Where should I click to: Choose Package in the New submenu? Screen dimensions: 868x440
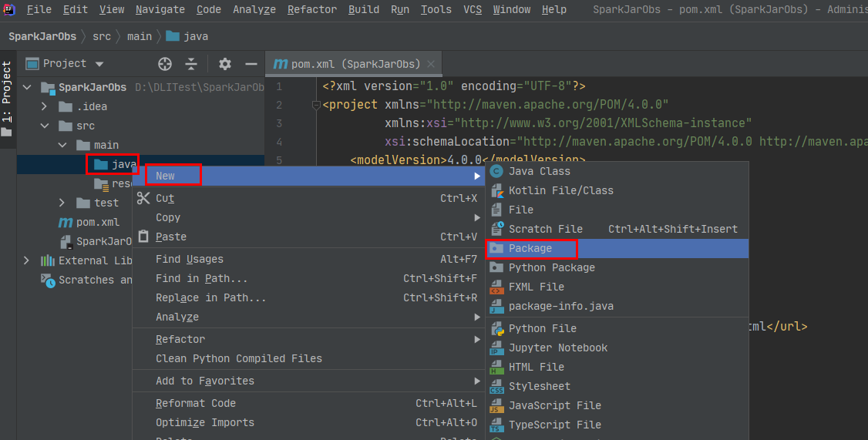(530, 248)
